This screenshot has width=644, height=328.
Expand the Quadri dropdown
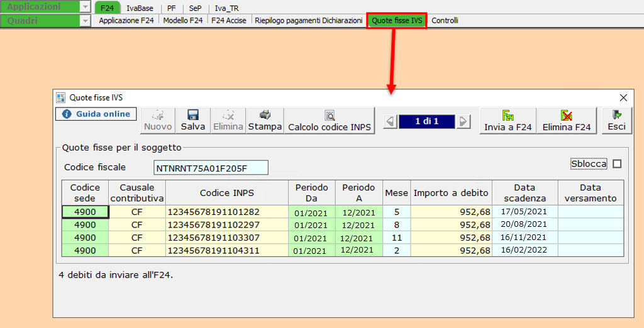(x=86, y=21)
